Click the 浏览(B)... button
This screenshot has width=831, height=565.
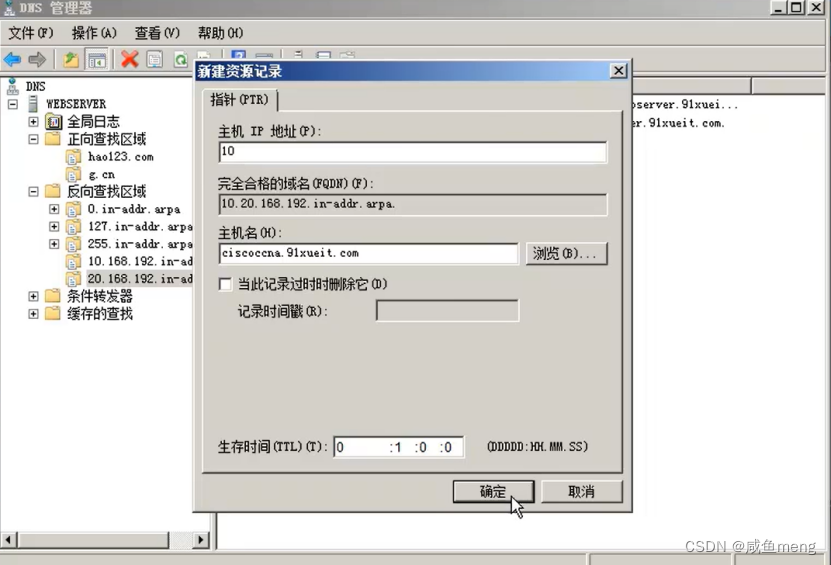tap(566, 253)
